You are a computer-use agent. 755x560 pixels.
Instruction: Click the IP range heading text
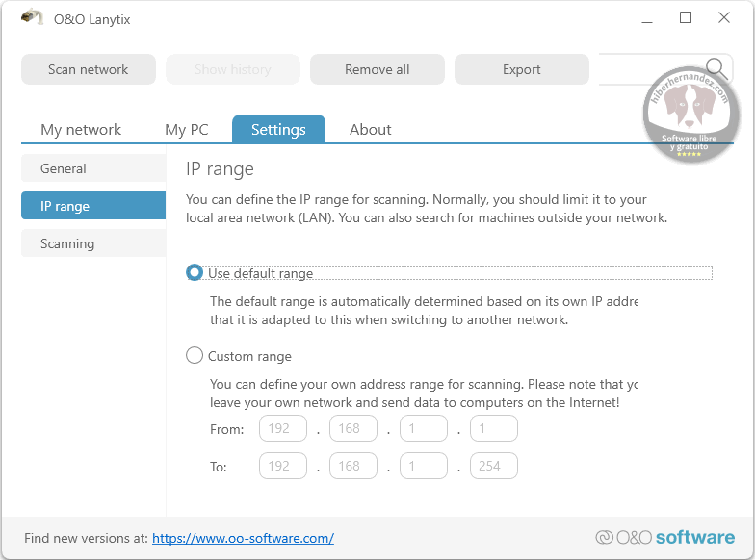coord(220,169)
